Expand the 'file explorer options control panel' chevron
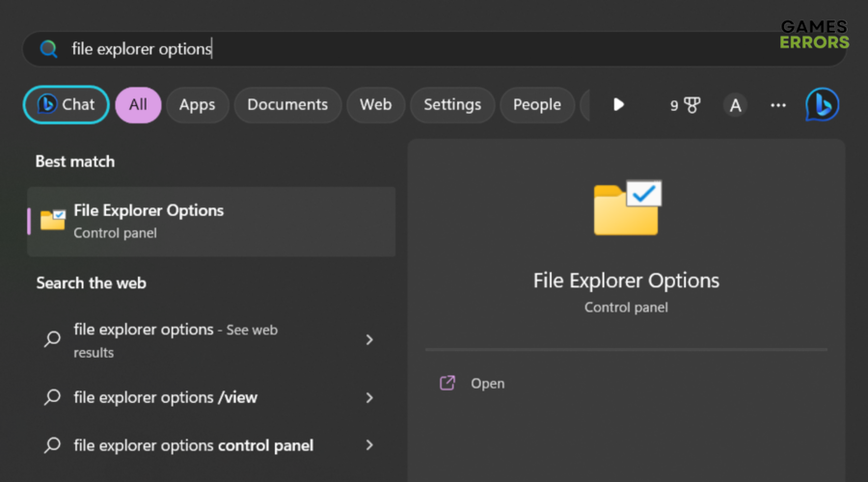Image resolution: width=868 pixels, height=482 pixels. click(369, 445)
